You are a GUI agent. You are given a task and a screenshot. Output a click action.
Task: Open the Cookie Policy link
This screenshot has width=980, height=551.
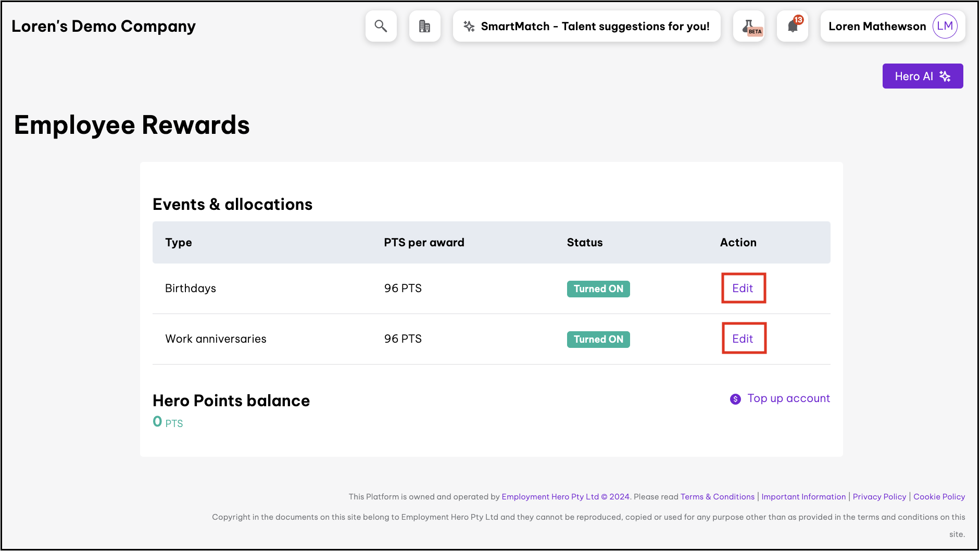[x=939, y=496]
